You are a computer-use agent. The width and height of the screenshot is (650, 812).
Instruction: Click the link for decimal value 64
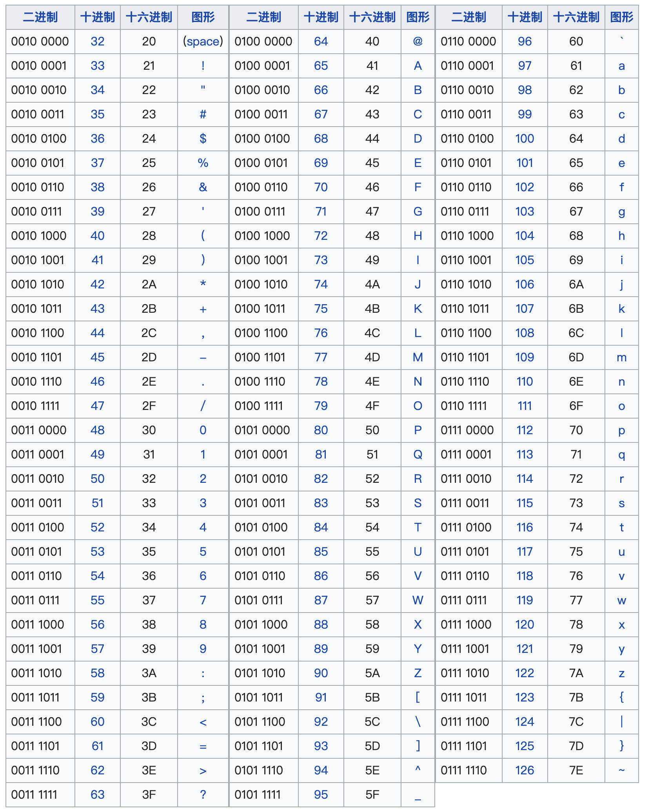click(321, 41)
